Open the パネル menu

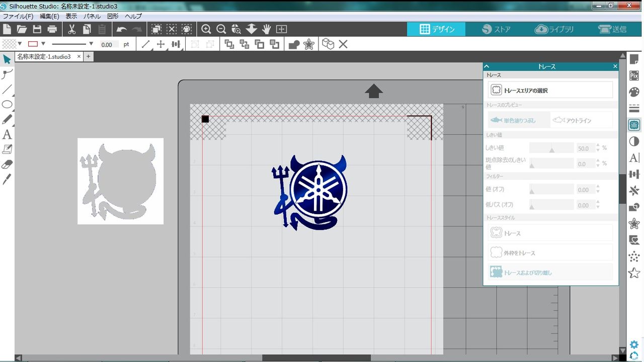[x=92, y=16]
